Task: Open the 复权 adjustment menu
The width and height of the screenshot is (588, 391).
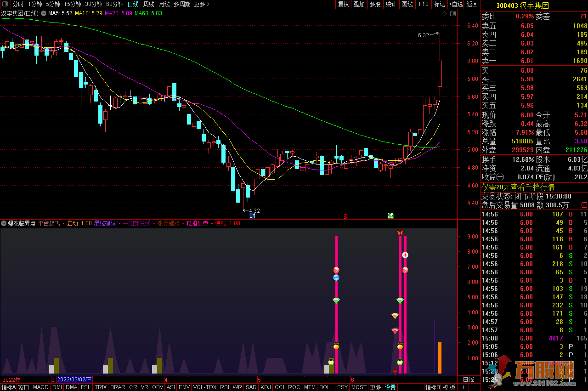Action: coord(344,4)
